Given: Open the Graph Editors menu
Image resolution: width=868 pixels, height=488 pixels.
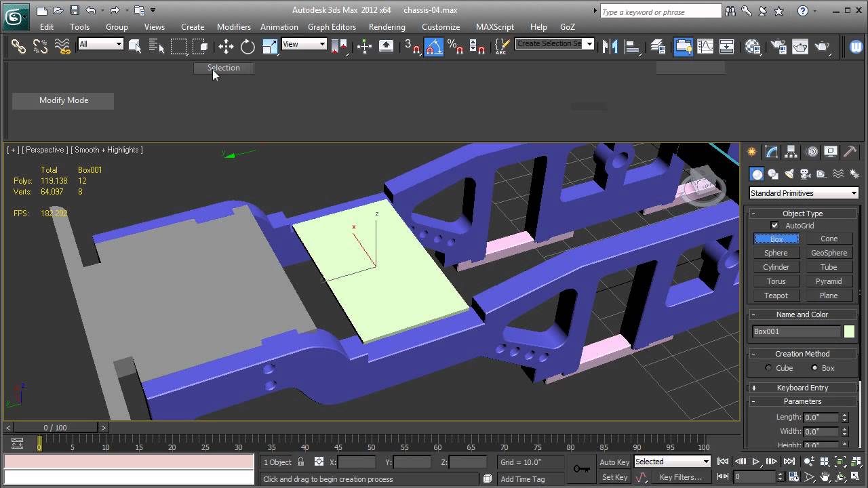Looking at the screenshot, I should [x=332, y=26].
